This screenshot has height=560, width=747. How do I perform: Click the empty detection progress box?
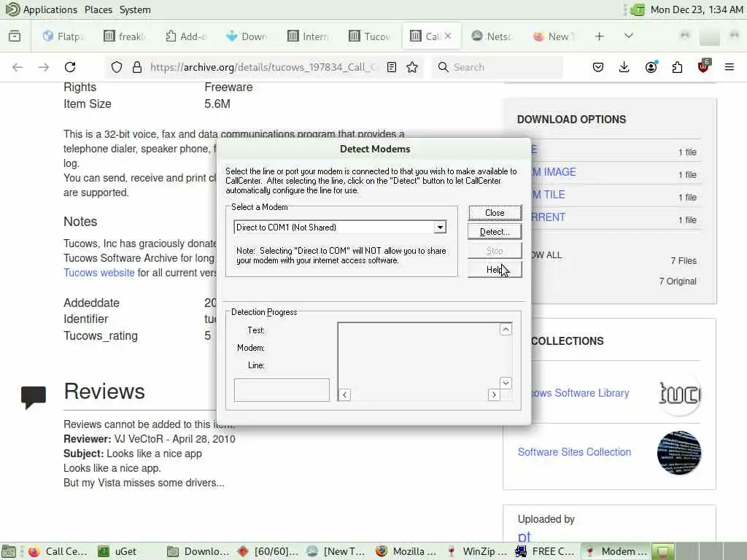click(282, 390)
